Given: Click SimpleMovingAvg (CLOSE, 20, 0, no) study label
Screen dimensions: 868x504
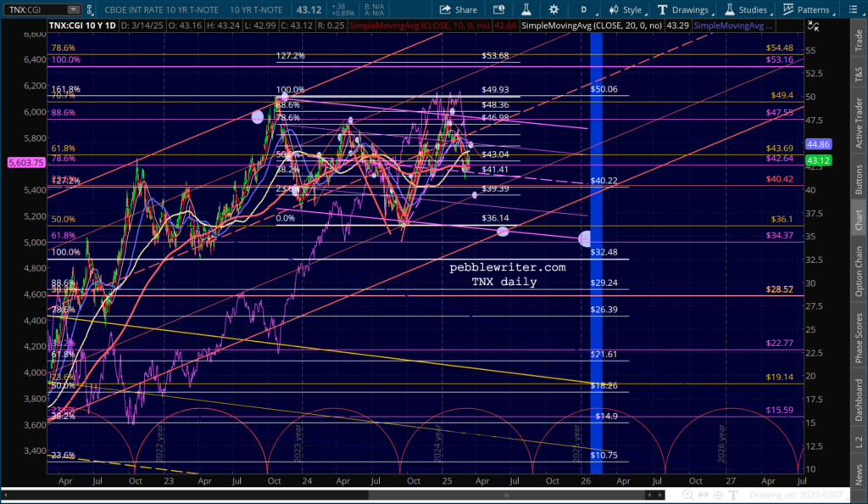Looking at the screenshot, I should (x=592, y=25).
